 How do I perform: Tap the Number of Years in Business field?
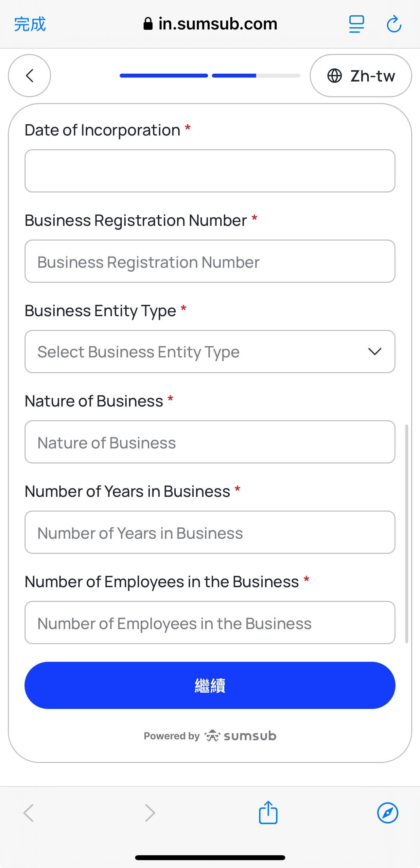point(209,533)
